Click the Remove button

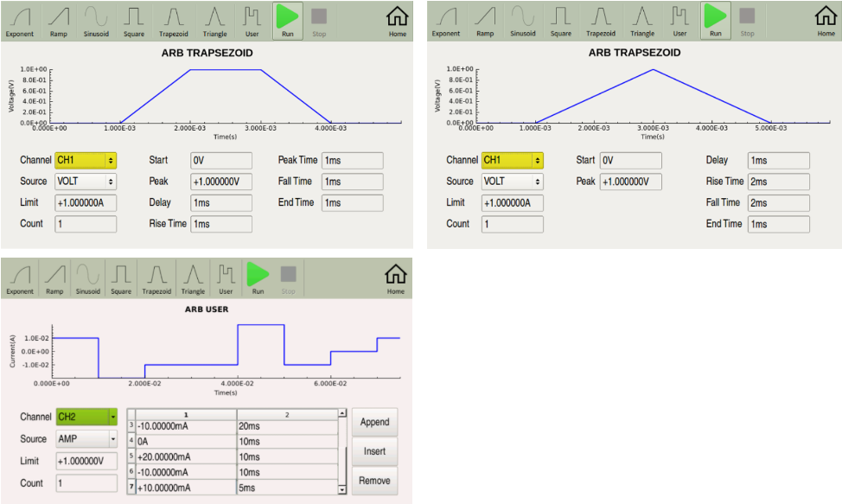pyautogui.click(x=375, y=481)
